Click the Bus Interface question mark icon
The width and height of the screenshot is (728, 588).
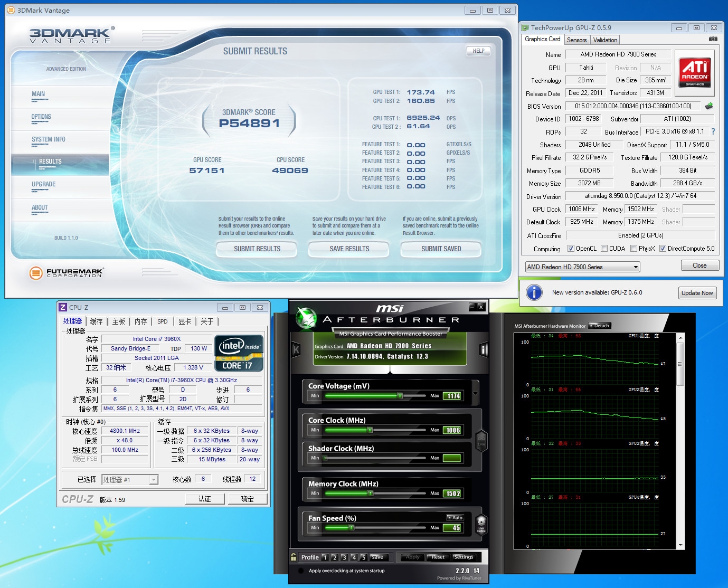(713, 131)
